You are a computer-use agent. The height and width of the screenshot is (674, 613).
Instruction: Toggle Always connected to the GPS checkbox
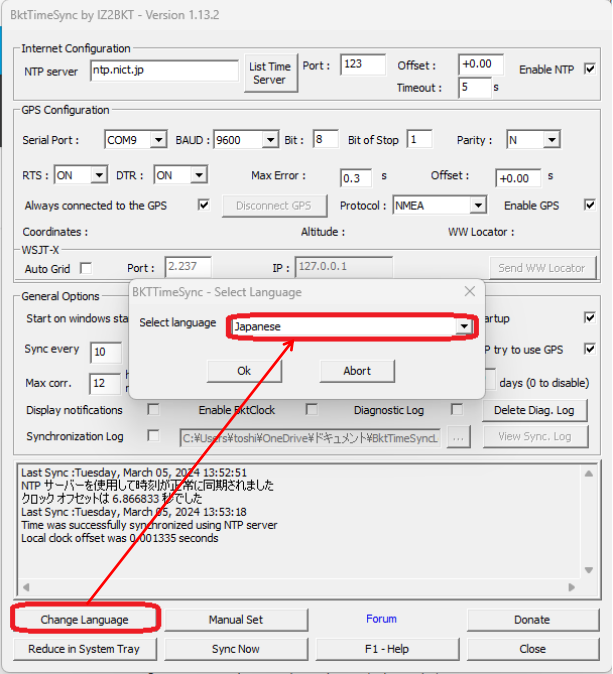(x=204, y=205)
